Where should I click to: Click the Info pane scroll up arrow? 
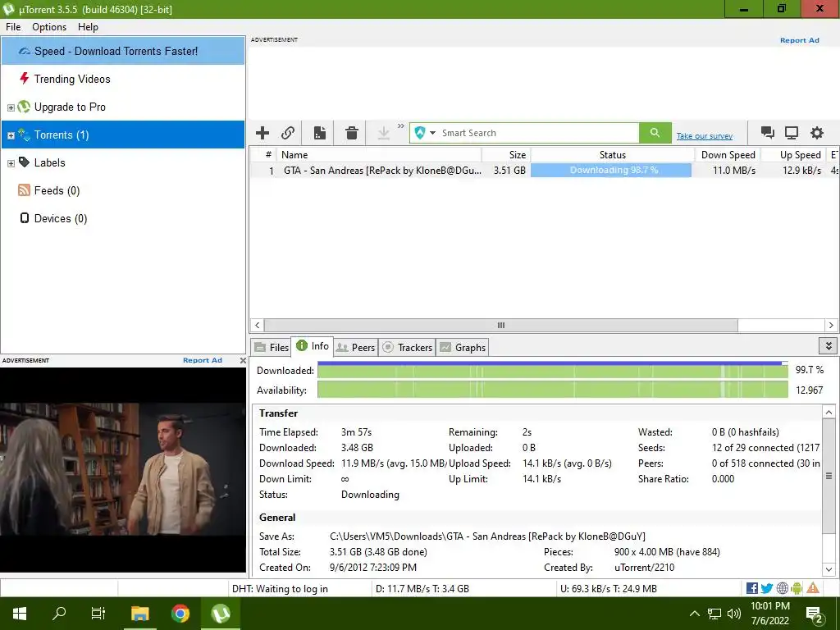(x=829, y=412)
